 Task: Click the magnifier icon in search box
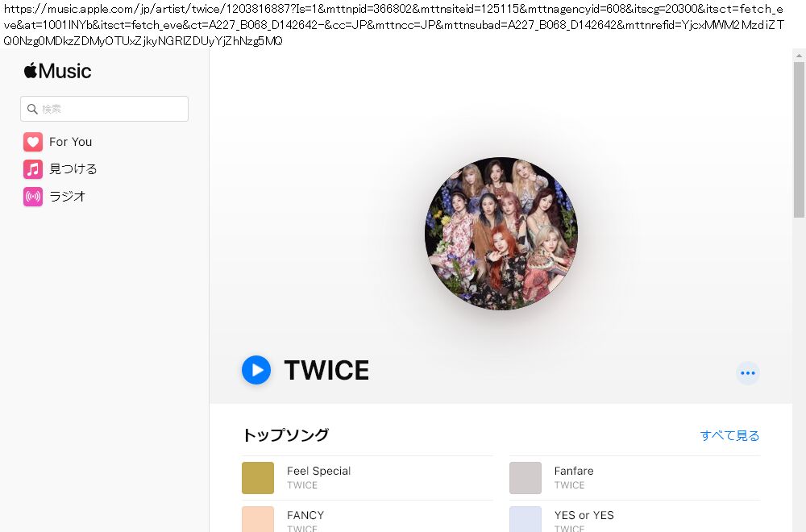32,109
